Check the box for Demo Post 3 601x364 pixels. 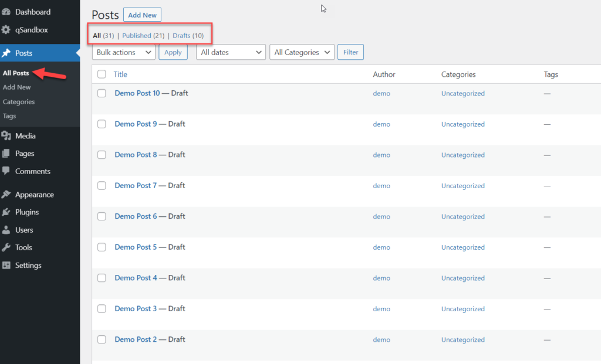tap(102, 308)
